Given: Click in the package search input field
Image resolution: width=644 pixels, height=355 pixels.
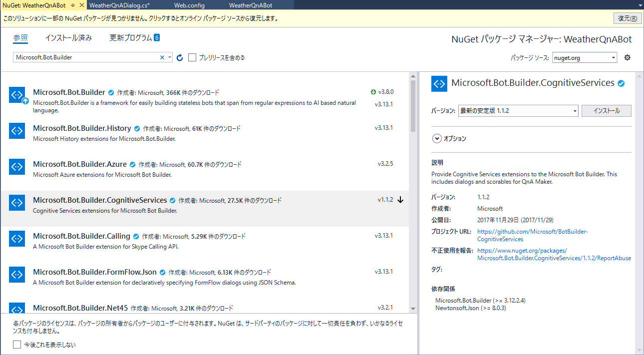Looking at the screenshot, I should (86, 57).
